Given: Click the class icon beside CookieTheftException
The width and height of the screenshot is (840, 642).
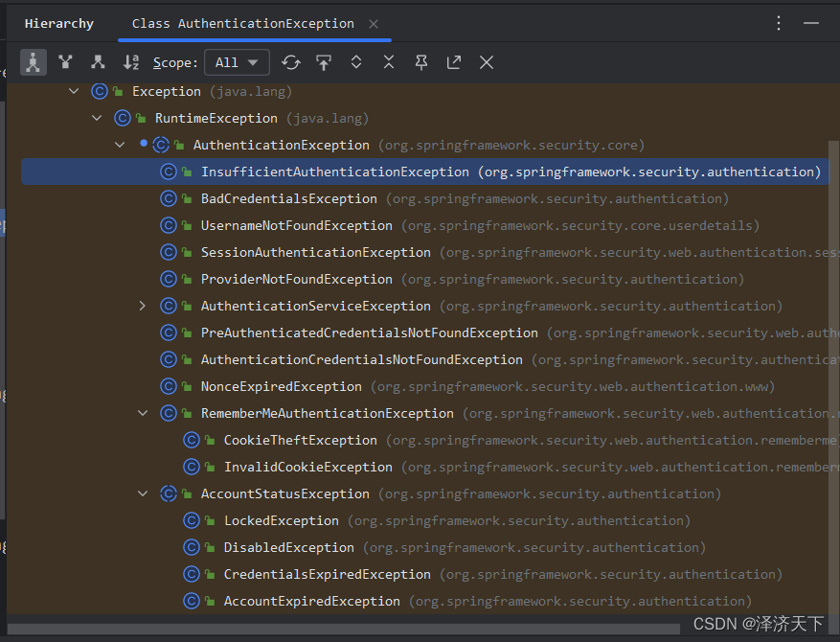Looking at the screenshot, I should (192, 440).
